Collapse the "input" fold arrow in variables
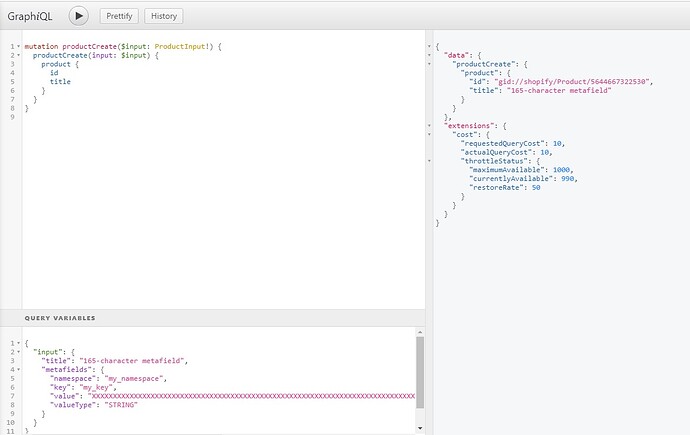 coord(18,351)
